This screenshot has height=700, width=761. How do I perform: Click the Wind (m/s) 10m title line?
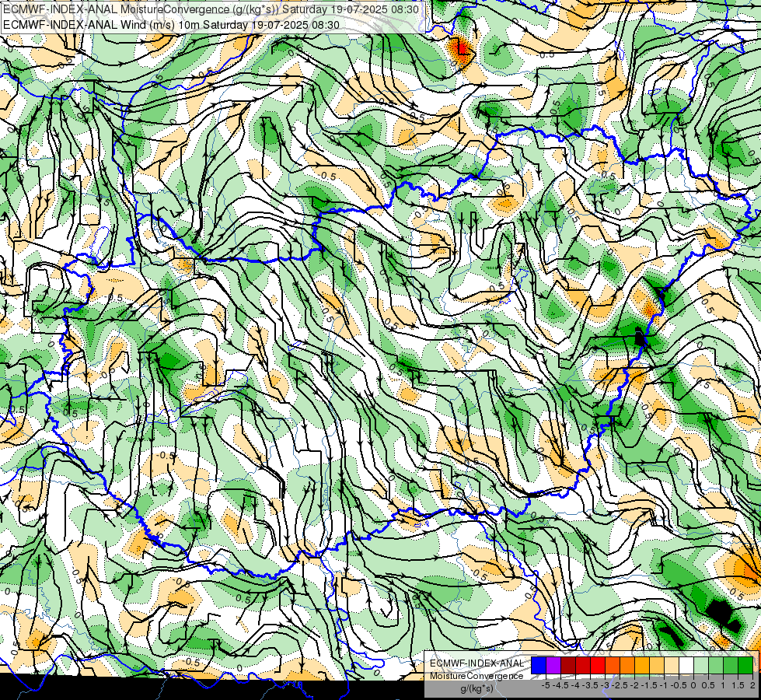(x=171, y=24)
